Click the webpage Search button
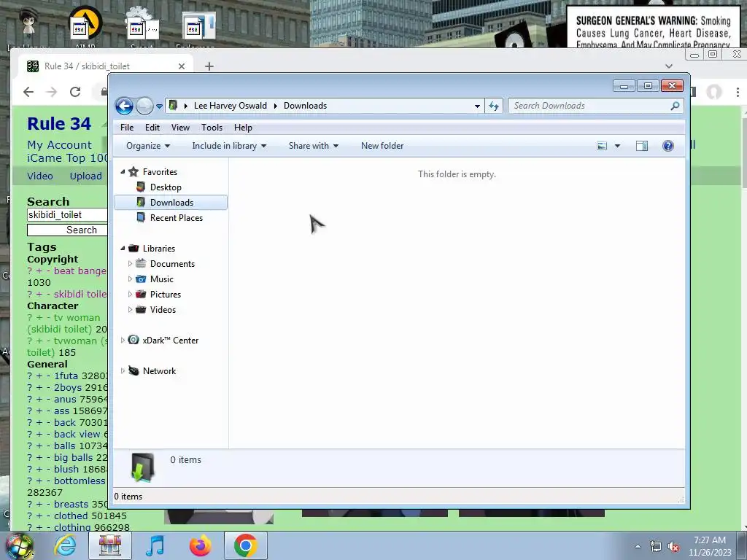The width and height of the screenshot is (747, 560). [x=67, y=230]
